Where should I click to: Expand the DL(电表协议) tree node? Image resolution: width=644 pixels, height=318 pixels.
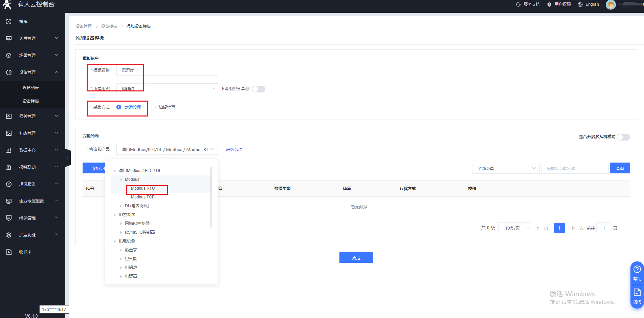pos(121,206)
